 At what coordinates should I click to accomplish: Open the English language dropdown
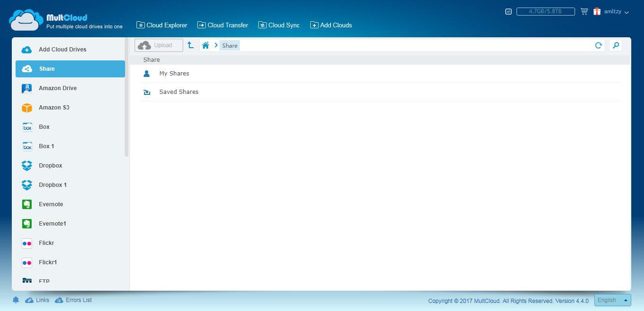pos(612,300)
